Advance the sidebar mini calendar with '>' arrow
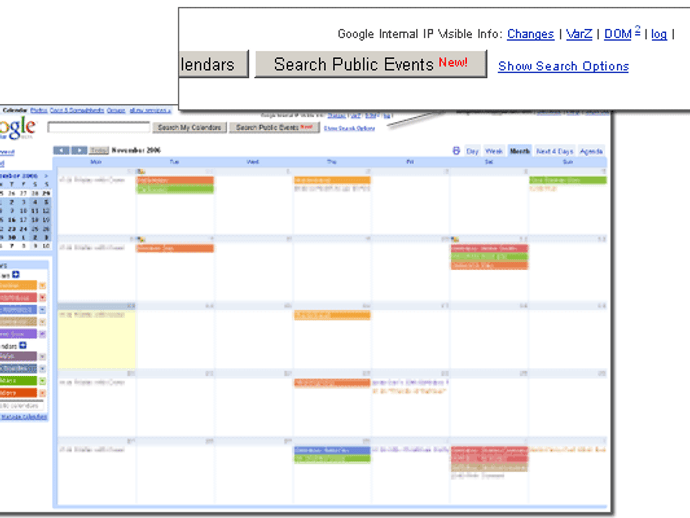 46,176
